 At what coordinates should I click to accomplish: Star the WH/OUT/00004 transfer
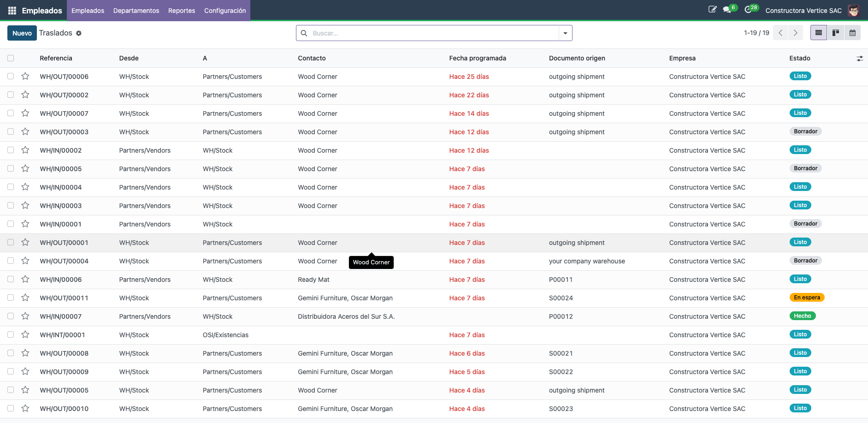25,261
